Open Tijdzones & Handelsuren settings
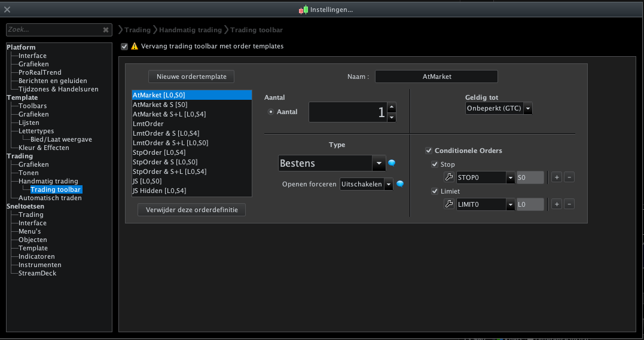644x340 pixels. 59,89
